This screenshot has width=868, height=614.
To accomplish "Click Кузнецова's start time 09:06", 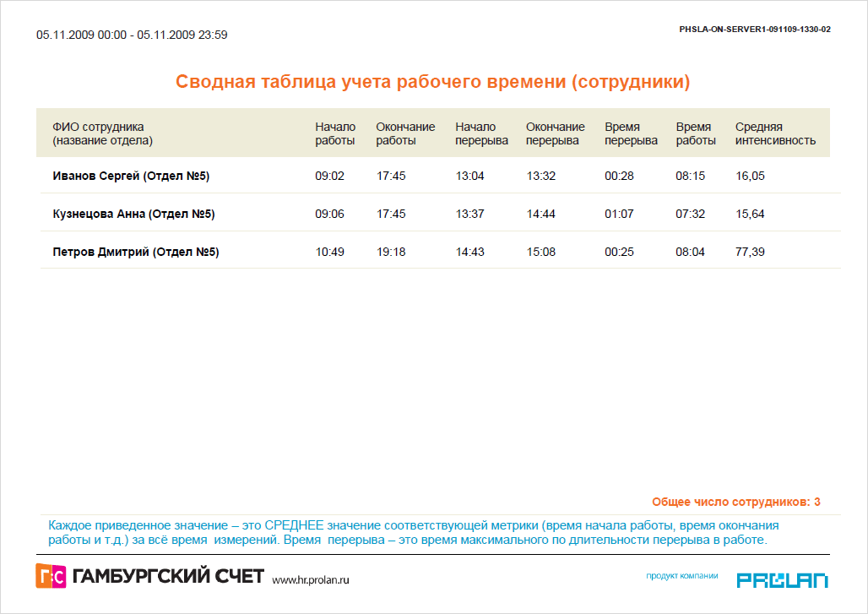I will [330, 214].
